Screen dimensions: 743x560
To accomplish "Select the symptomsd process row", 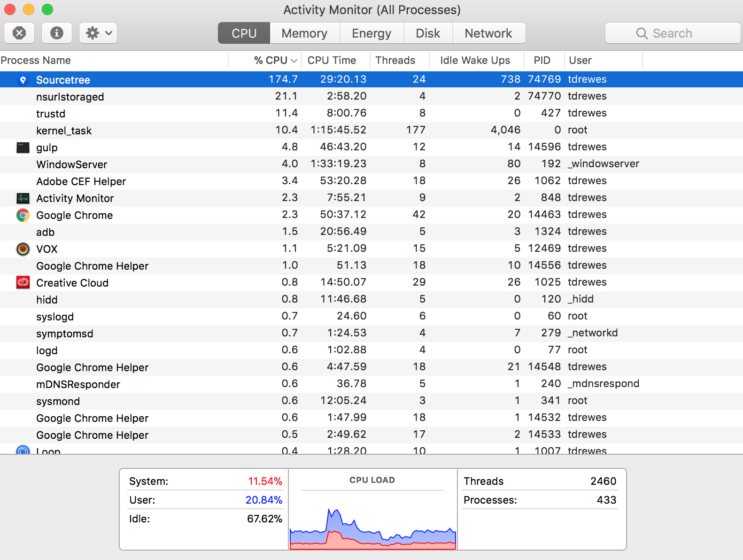I will click(x=371, y=333).
